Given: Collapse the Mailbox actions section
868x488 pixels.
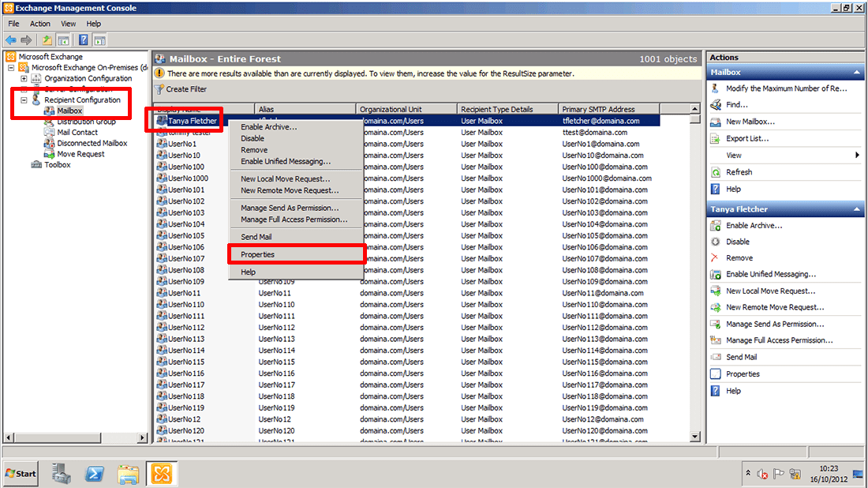Looking at the screenshot, I should (856, 72).
